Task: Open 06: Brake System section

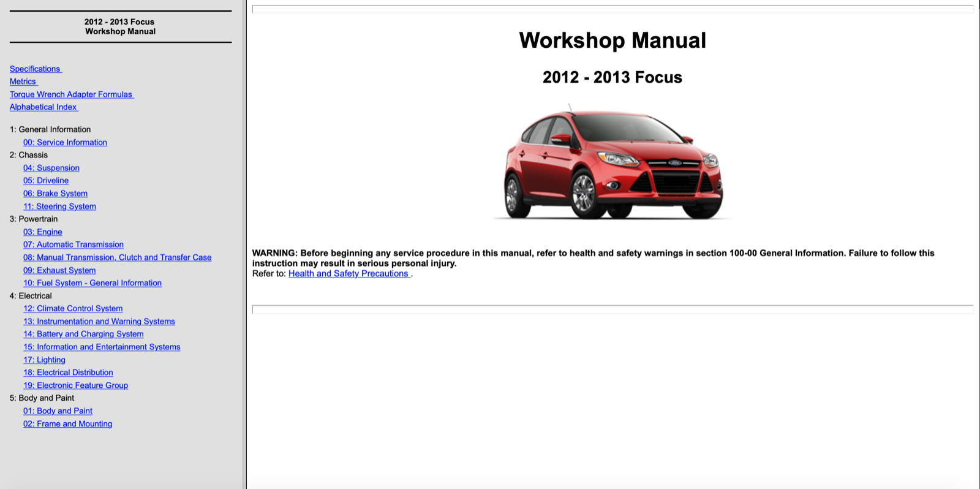Action: coord(55,194)
